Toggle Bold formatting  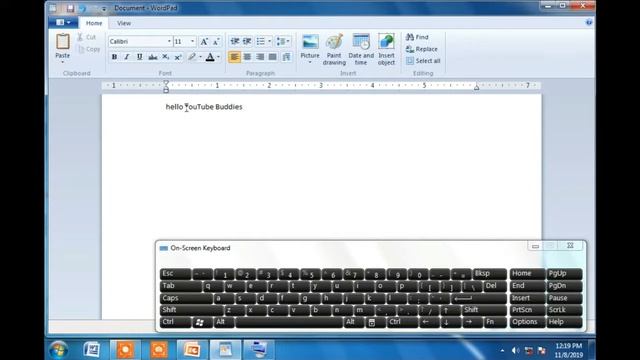pyautogui.click(x=114, y=57)
